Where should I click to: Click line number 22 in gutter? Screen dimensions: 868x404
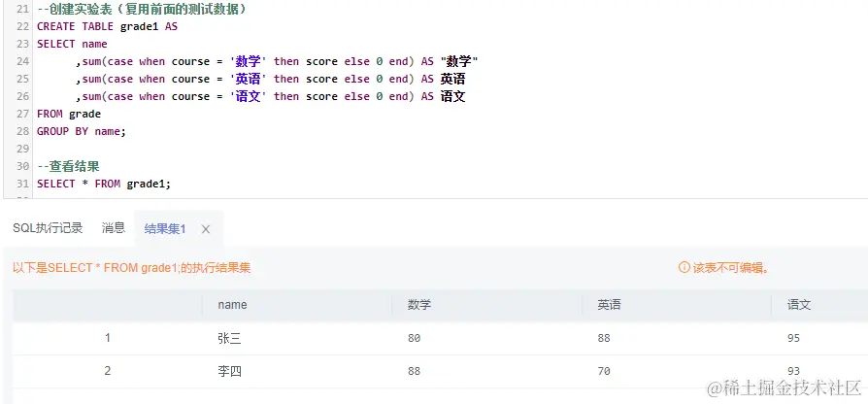(x=22, y=26)
